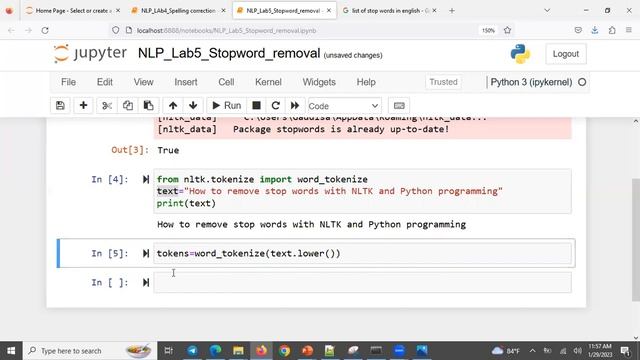Click the Jupyter logo
This screenshot has width=640, height=360.
point(90,53)
